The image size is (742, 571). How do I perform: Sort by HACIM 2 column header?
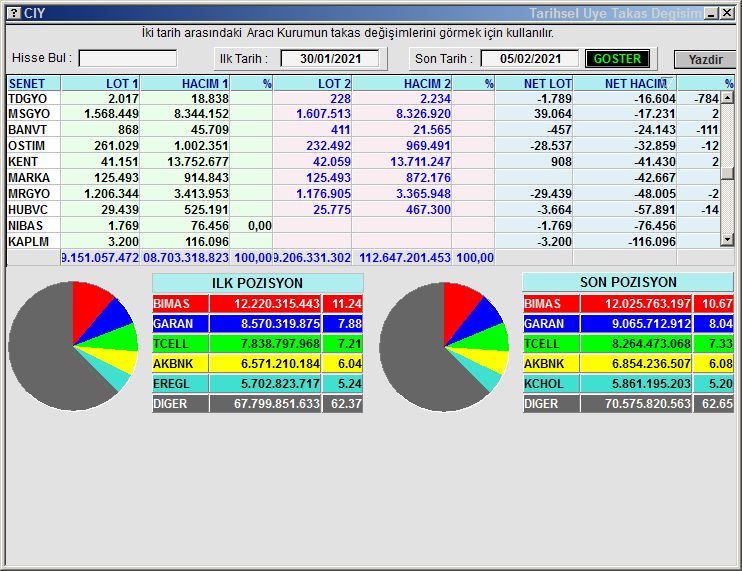402,83
